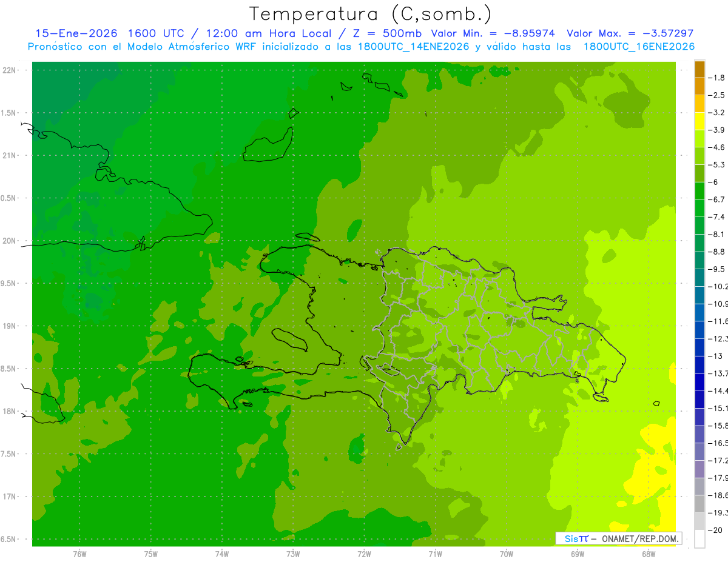Click the '73W' longitude label

click(293, 554)
